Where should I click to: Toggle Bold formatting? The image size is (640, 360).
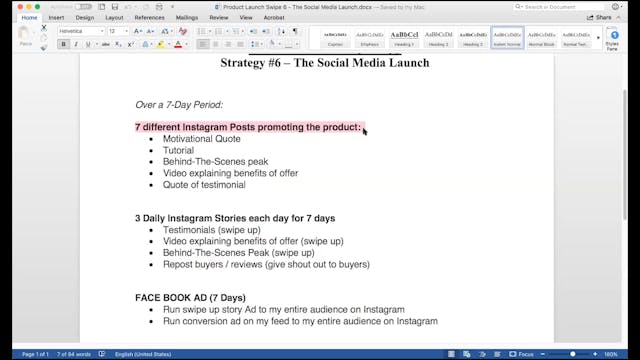pyautogui.click(x=63, y=44)
